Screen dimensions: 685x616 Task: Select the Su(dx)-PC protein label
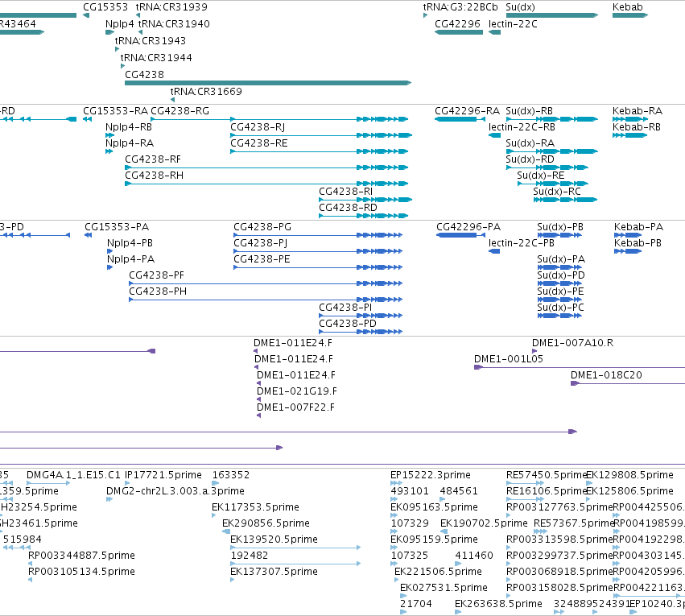(561, 308)
